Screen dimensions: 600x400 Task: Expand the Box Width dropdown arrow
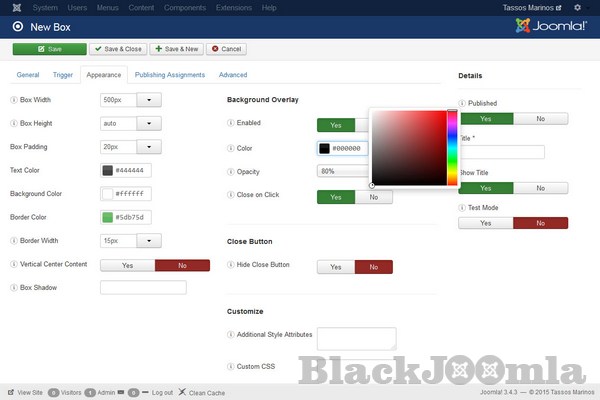148,100
